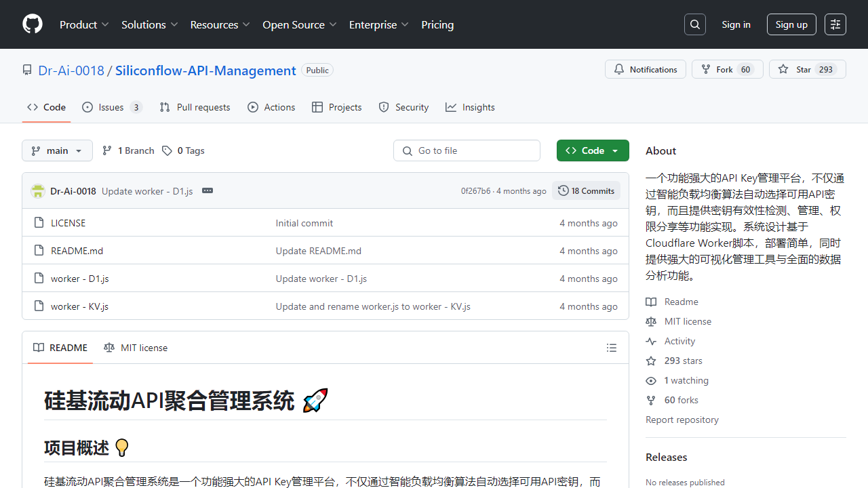The image size is (868, 488).
Task: Expand the commit message ellipsis
Action: (208, 190)
